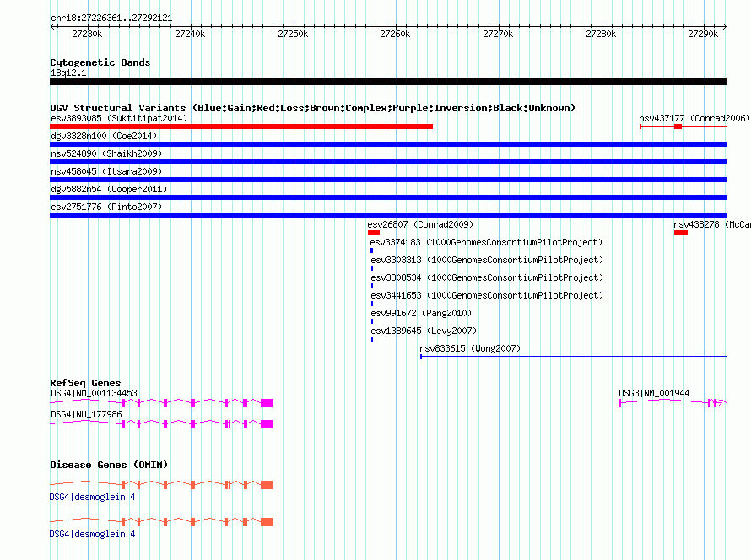Open the DSG4|NM_001134453 transcript label
Image resolution: width=751 pixels, height=560 pixels.
[x=94, y=393]
